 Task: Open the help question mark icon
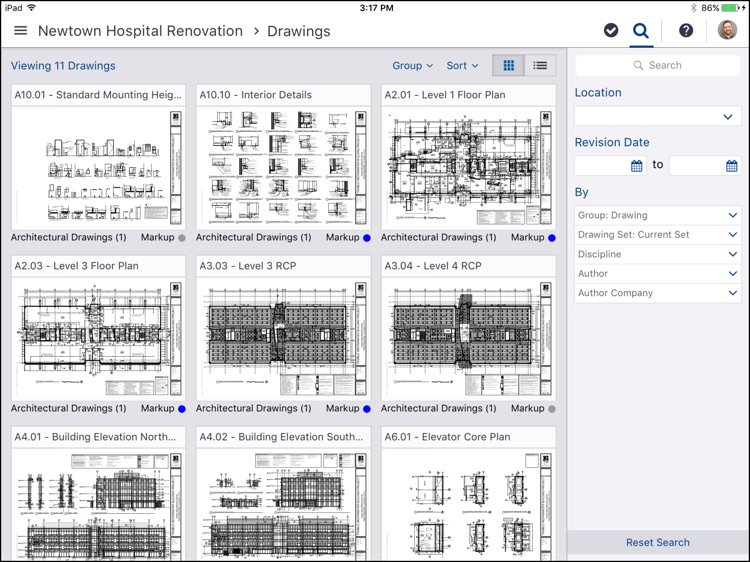tap(686, 31)
